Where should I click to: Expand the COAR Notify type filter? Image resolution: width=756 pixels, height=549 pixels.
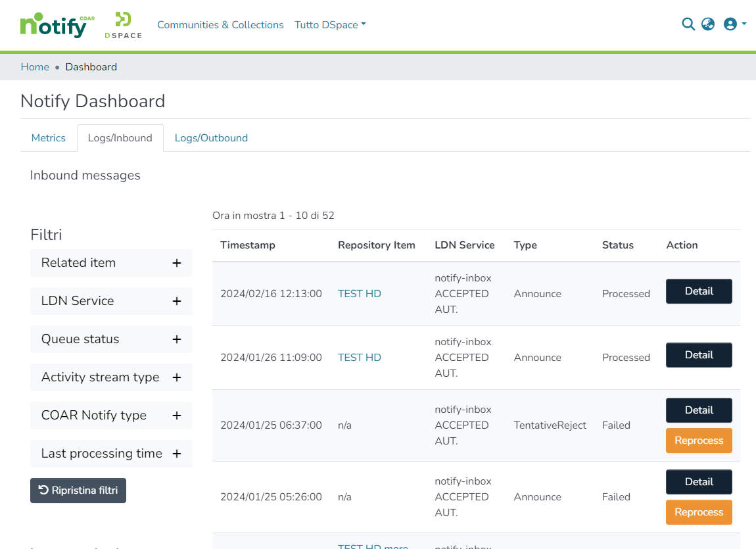[176, 416]
